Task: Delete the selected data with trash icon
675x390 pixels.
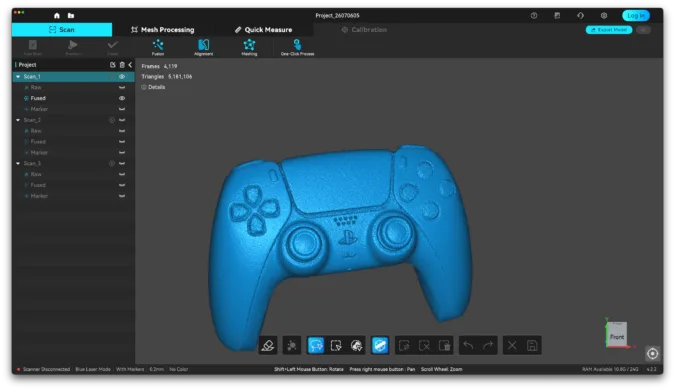Action: (444, 345)
